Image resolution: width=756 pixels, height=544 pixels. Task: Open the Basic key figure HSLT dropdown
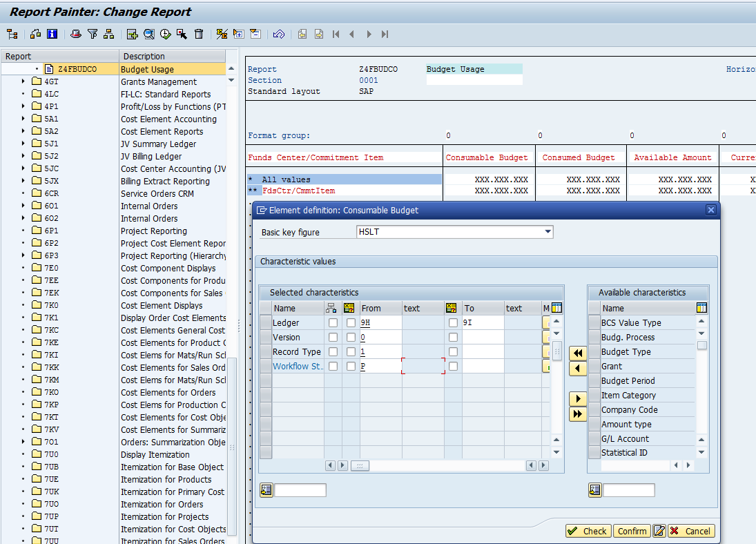click(x=547, y=232)
